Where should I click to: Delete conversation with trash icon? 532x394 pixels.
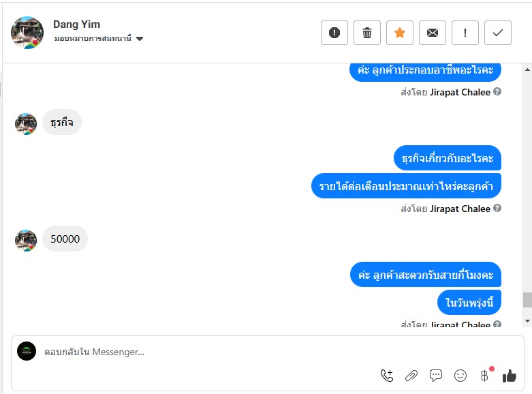(x=367, y=33)
